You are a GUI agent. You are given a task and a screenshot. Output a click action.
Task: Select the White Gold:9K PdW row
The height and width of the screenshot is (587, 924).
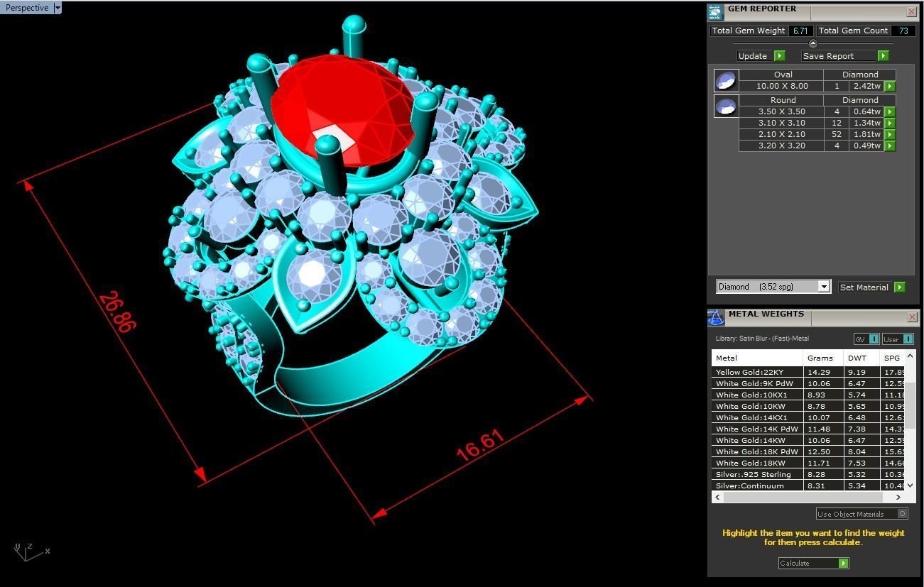[809, 383]
